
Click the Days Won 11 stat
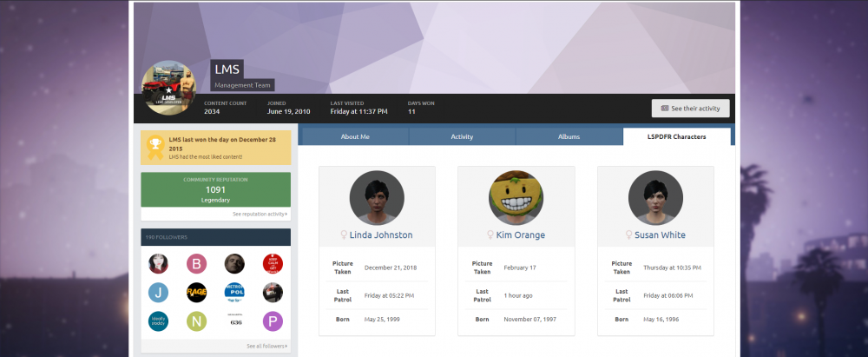point(421,108)
